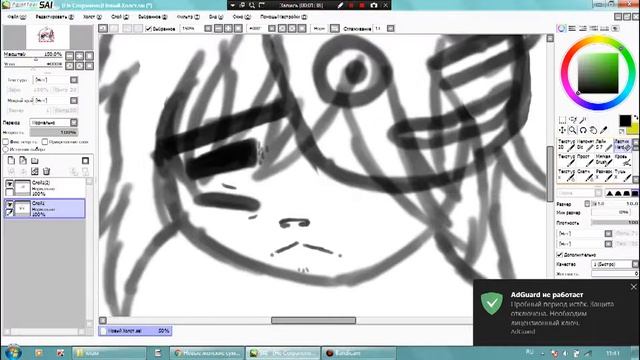The width and height of the screenshot is (640, 360).
Task: Click the swap foreground background colors arrow
Action: click(x=636, y=117)
